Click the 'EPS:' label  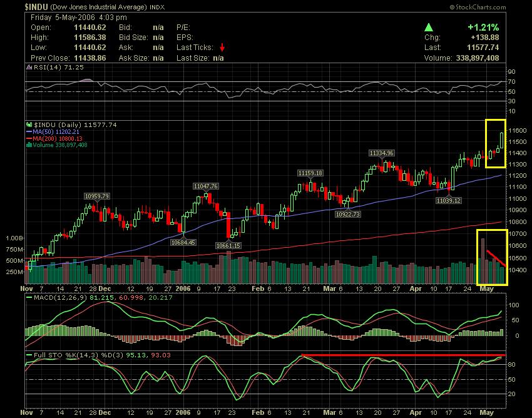[x=185, y=38]
